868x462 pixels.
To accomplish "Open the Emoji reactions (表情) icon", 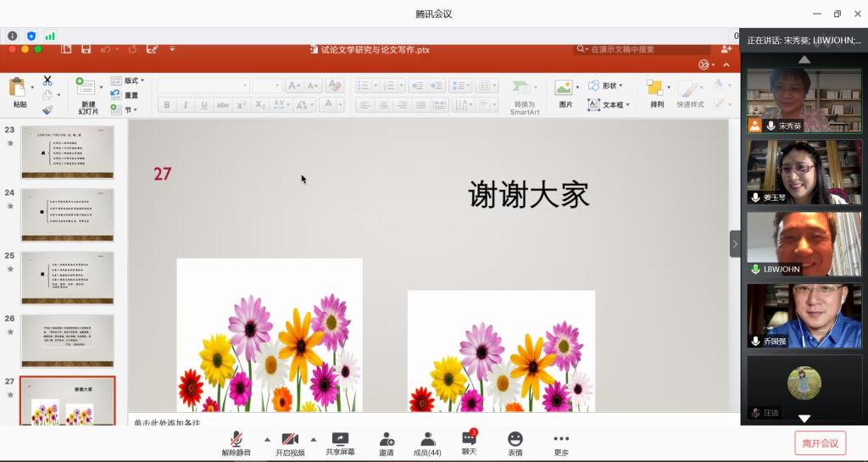I will [x=515, y=443].
